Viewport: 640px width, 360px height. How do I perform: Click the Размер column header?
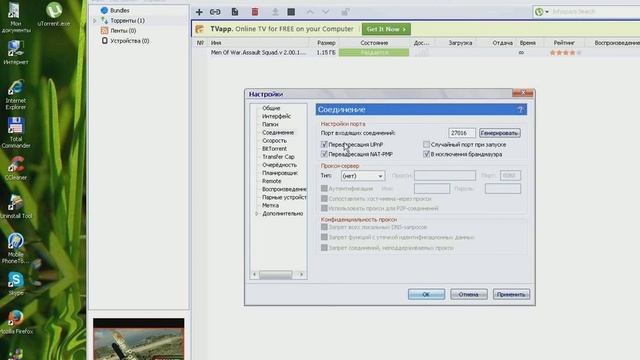(x=326, y=43)
